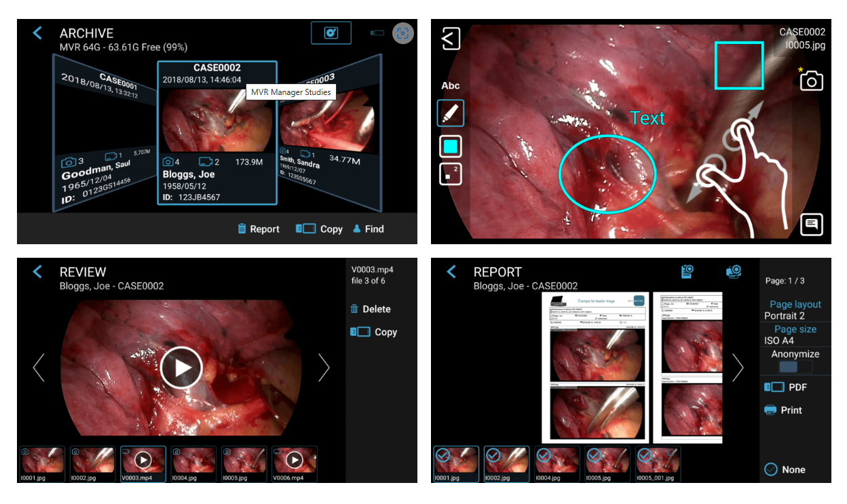Print the report
The height and width of the screenshot is (504, 847).
pos(783,410)
